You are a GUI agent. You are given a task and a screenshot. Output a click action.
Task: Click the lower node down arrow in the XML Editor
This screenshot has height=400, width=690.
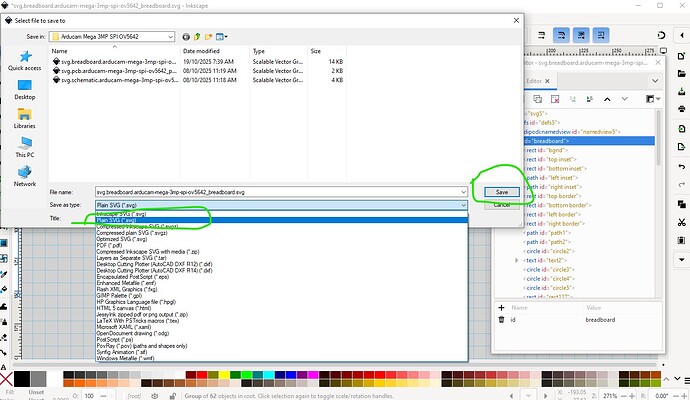624,99
